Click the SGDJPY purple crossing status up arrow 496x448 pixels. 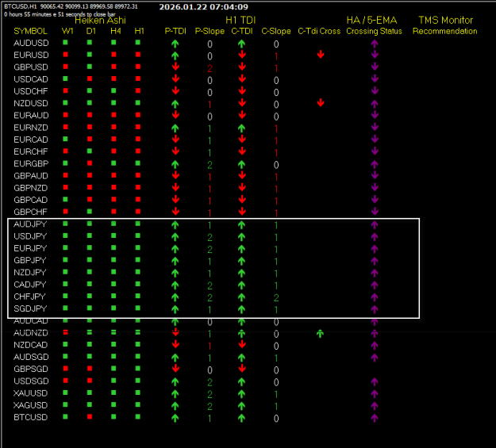(375, 309)
